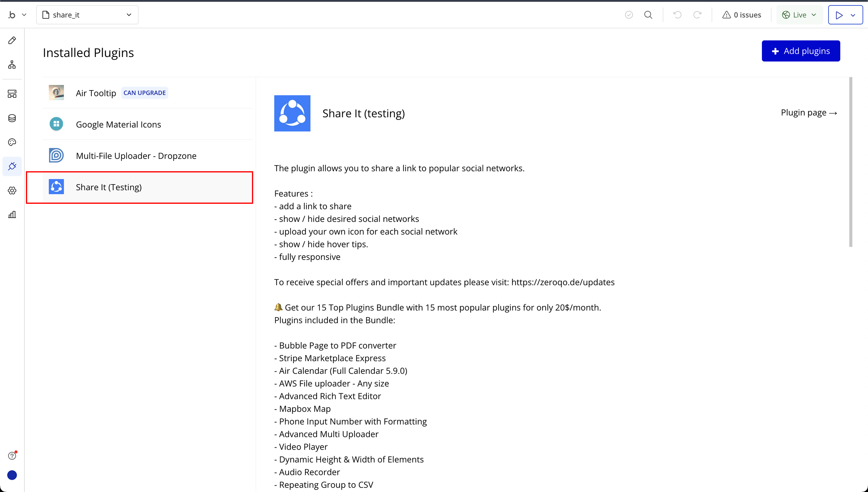Click the Add plugins button
This screenshot has height=492, width=868.
[x=800, y=51]
